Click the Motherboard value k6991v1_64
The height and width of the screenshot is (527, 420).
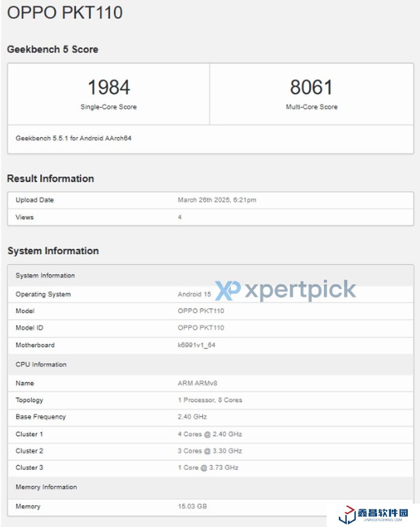point(196,345)
